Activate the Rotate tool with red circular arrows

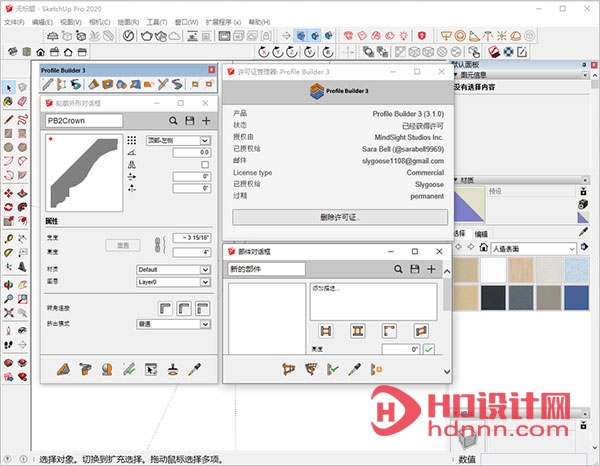(x=8, y=207)
